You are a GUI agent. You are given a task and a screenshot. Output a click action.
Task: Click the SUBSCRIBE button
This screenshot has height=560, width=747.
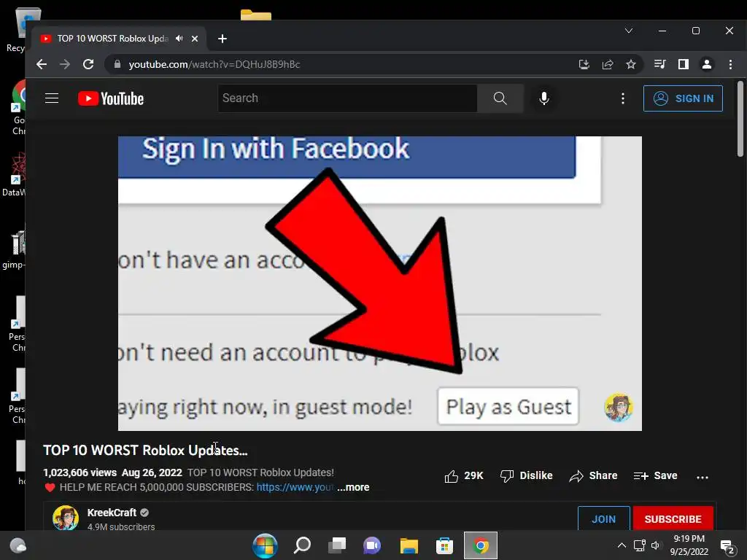pyautogui.click(x=673, y=518)
